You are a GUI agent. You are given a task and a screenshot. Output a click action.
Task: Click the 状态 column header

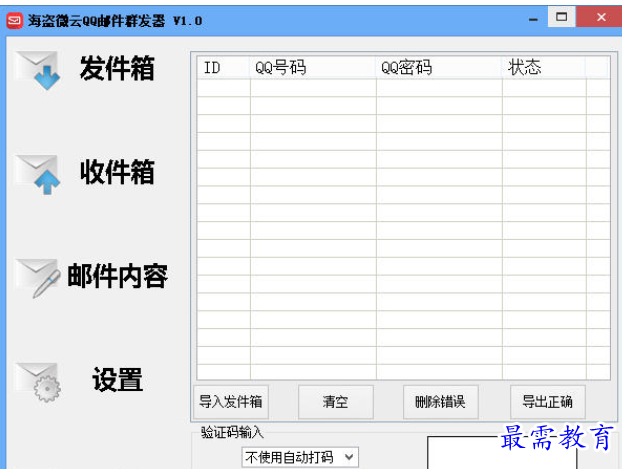pos(544,67)
